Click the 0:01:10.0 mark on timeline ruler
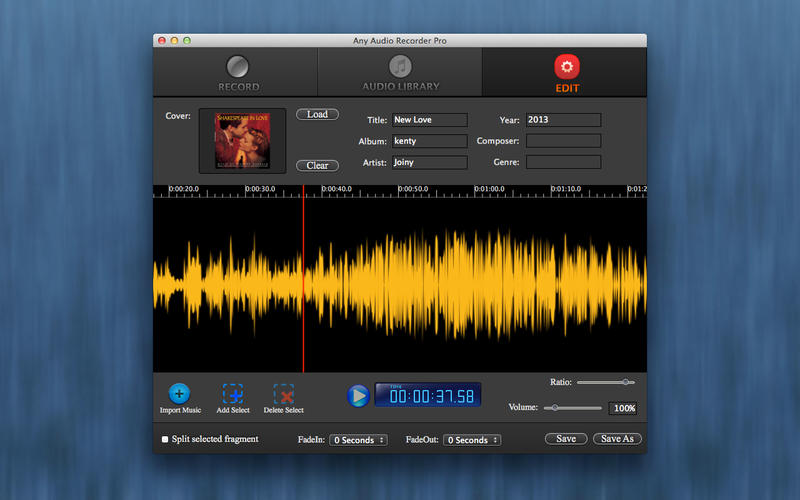800x500 pixels. click(x=566, y=189)
